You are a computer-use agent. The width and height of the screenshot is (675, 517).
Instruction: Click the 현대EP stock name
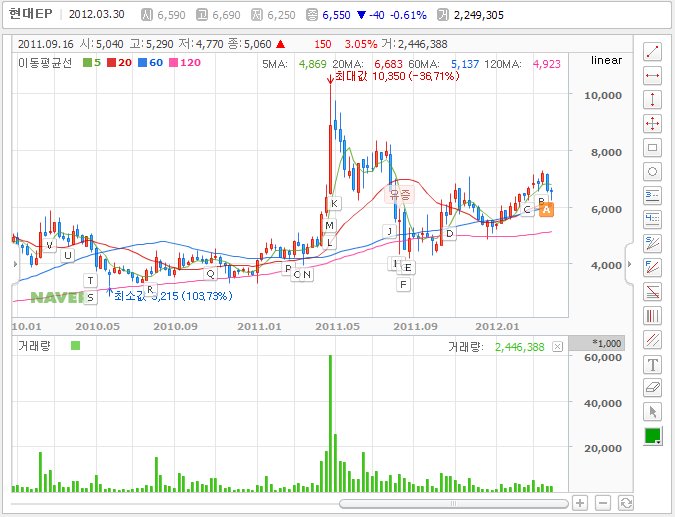coord(31,14)
